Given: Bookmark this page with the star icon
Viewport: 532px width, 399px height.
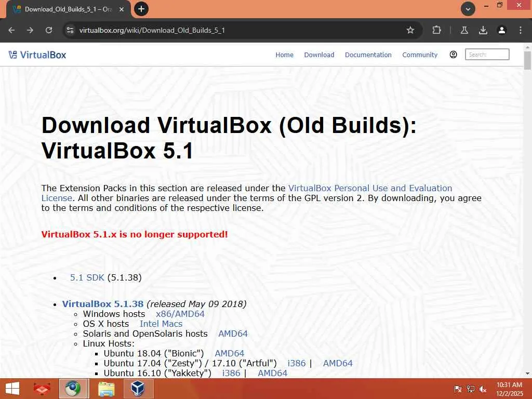Looking at the screenshot, I should 410,30.
